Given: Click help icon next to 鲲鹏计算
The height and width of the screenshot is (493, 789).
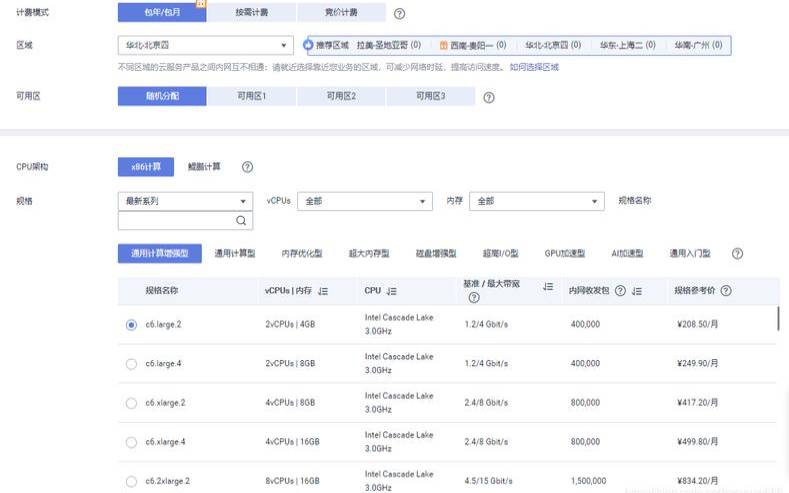Looking at the screenshot, I should tap(247, 167).
